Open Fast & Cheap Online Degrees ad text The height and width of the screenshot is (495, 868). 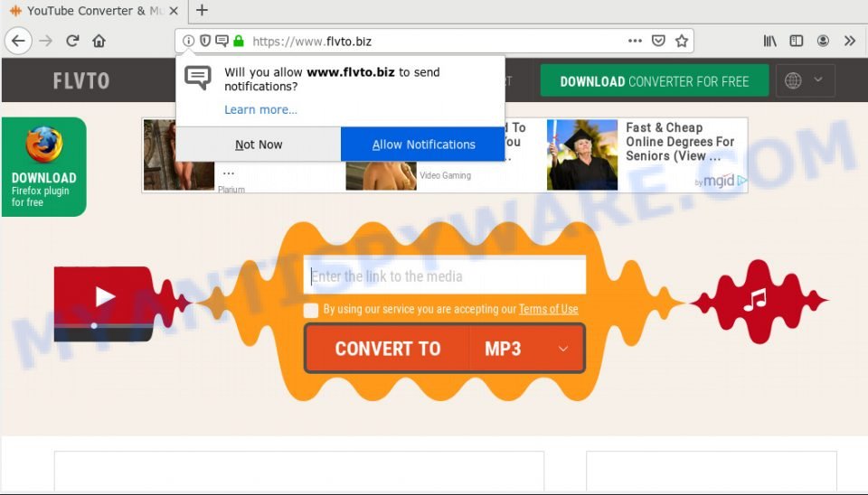point(680,142)
